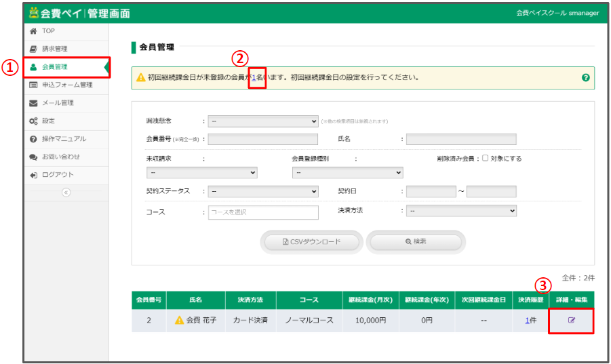Open 申込フォーム管理 in the sidebar
Viewport: 611px width, 364px height.
click(x=66, y=85)
